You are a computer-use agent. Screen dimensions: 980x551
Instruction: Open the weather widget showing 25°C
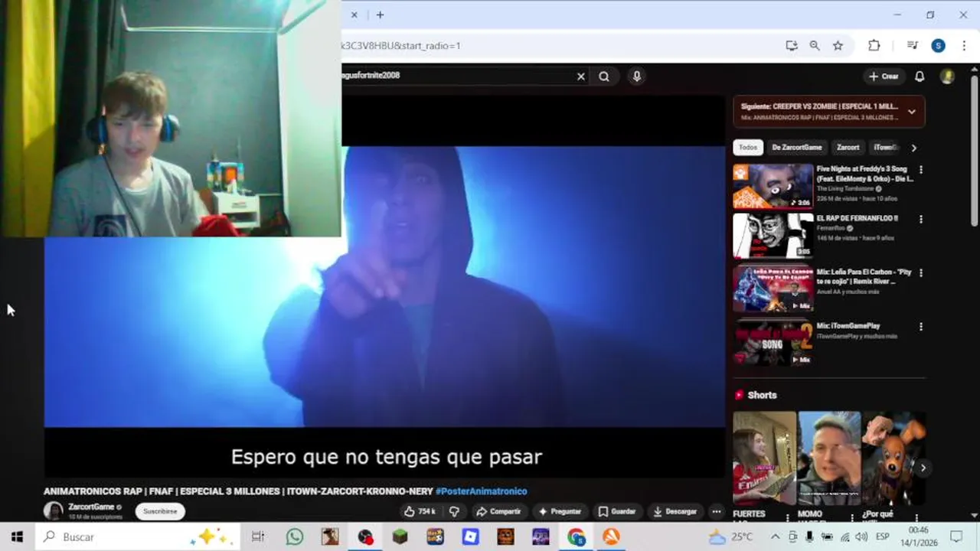[731, 536]
